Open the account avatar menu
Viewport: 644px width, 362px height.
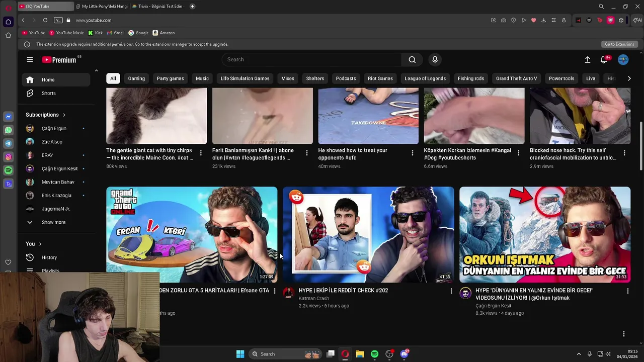(623, 60)
